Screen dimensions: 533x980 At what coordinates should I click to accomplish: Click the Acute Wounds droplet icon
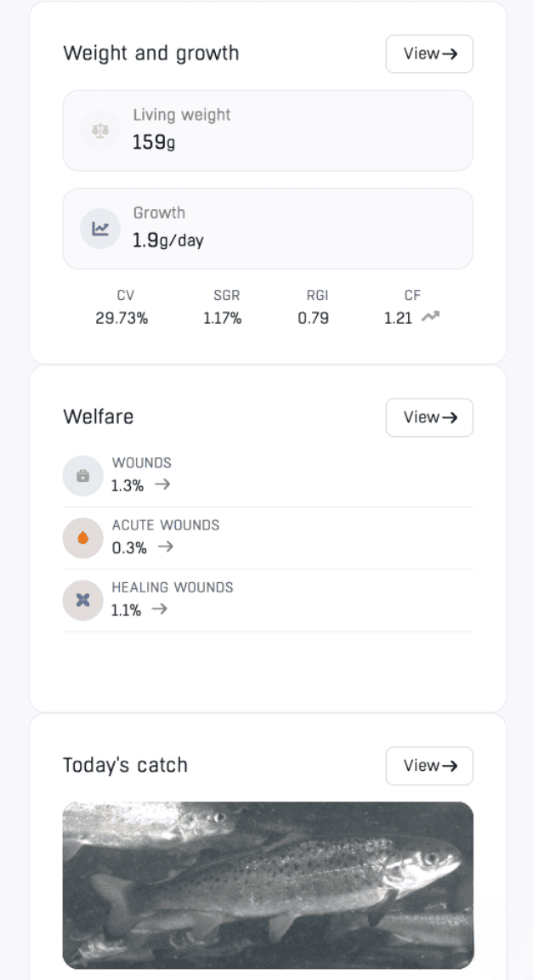(82, 538)
